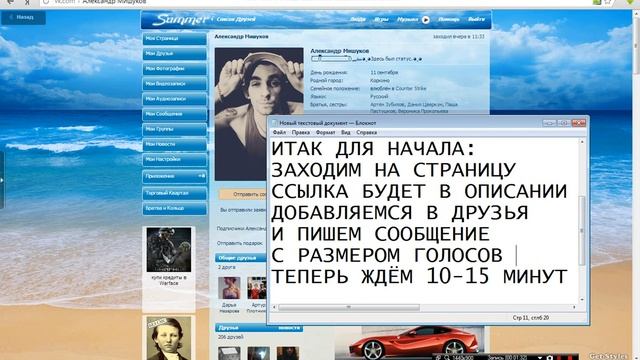Open Мои Новости in sidebar
The width and height of the screenshot is (640, 360).
tap(175, 144)
